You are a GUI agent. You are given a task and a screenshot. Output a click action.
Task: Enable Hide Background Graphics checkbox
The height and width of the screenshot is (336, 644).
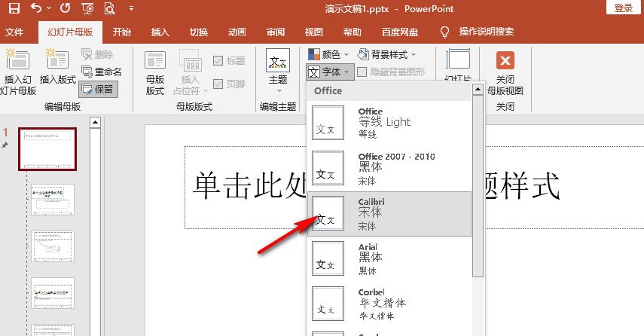[x=363, y=72]
